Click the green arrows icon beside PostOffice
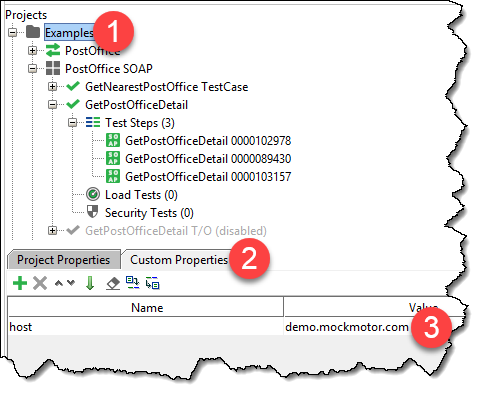486x396 pixels. tap(53, 50)
